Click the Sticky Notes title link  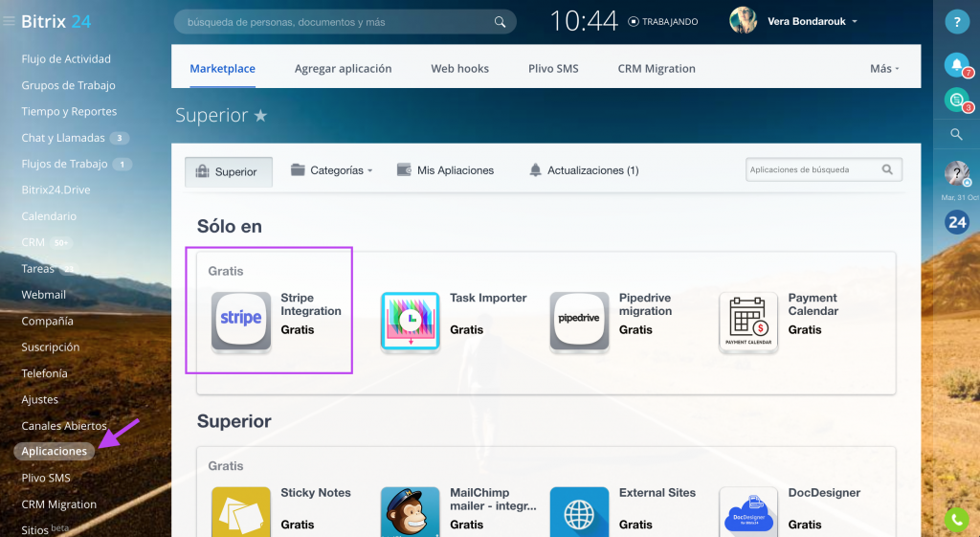click(316, 493)
